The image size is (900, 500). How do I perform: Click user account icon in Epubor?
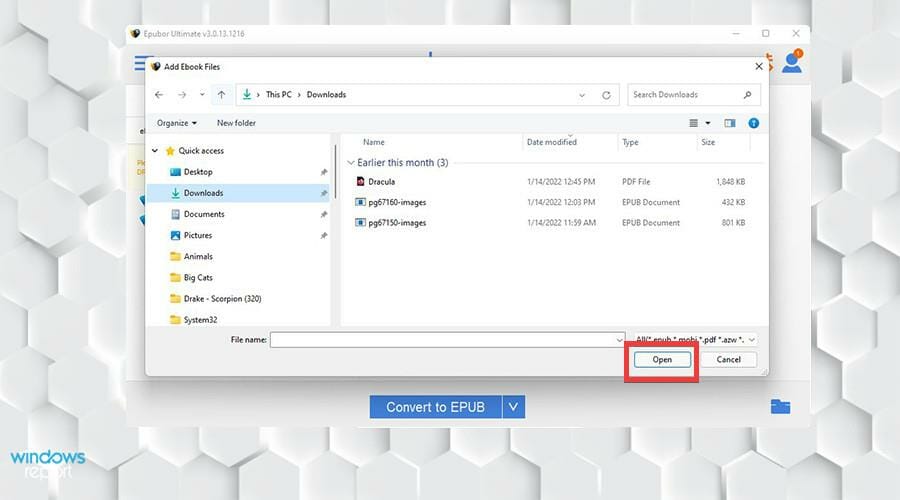click(x=792, y=62)
